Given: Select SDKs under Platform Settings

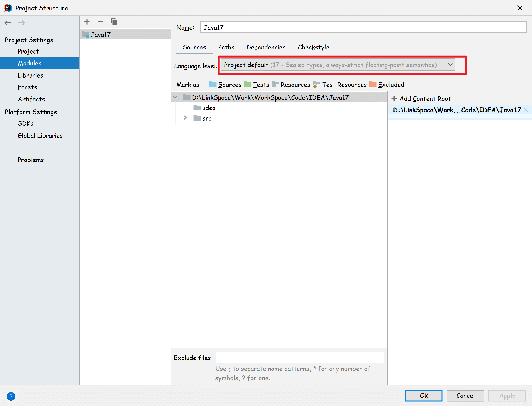Looking at the screenshot, I should point(26,123).
